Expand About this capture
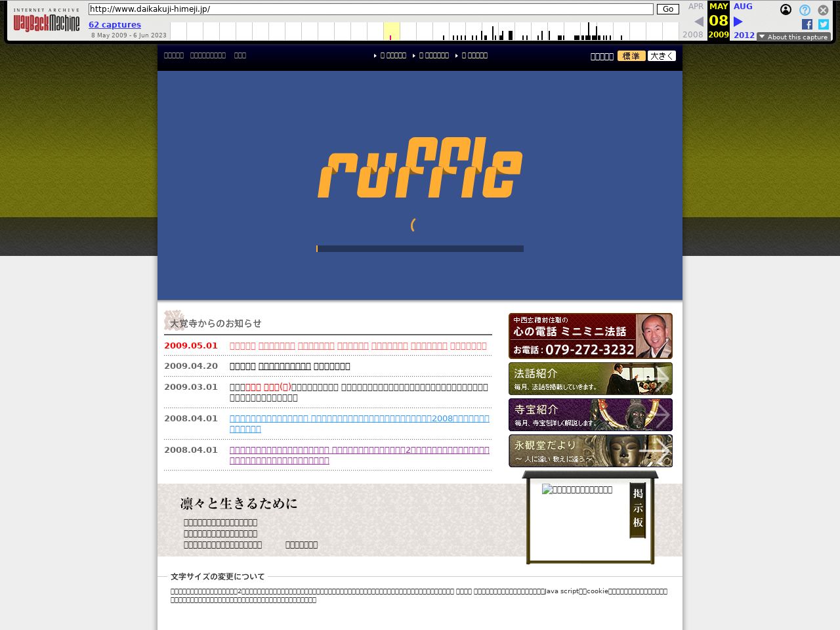 pyautogui.click(x=793, y=37)
